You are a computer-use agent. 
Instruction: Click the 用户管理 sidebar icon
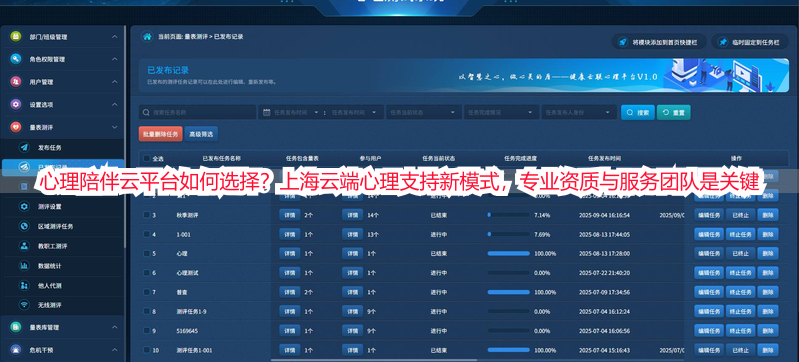click(x=16, y=82)
